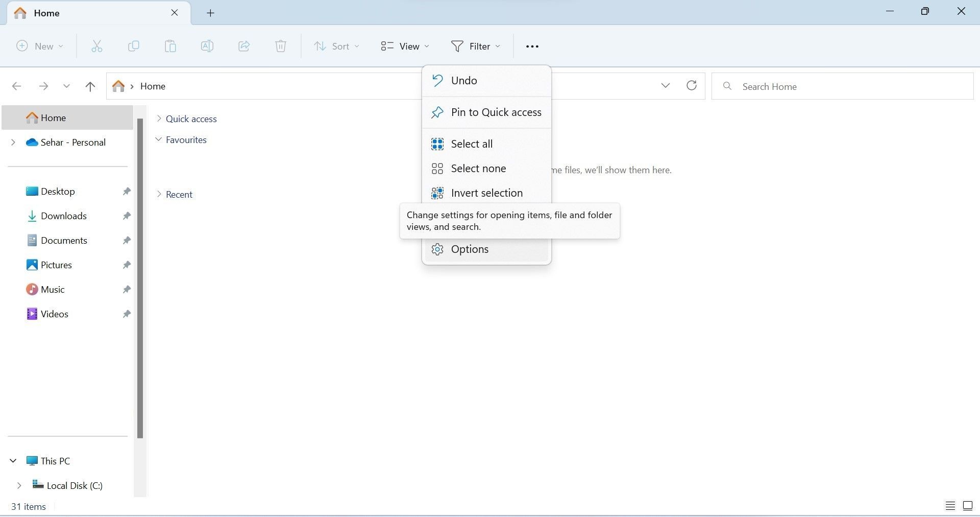980x517 pixels.
Task: Choose Invert selection from menu
Action: 486,193
